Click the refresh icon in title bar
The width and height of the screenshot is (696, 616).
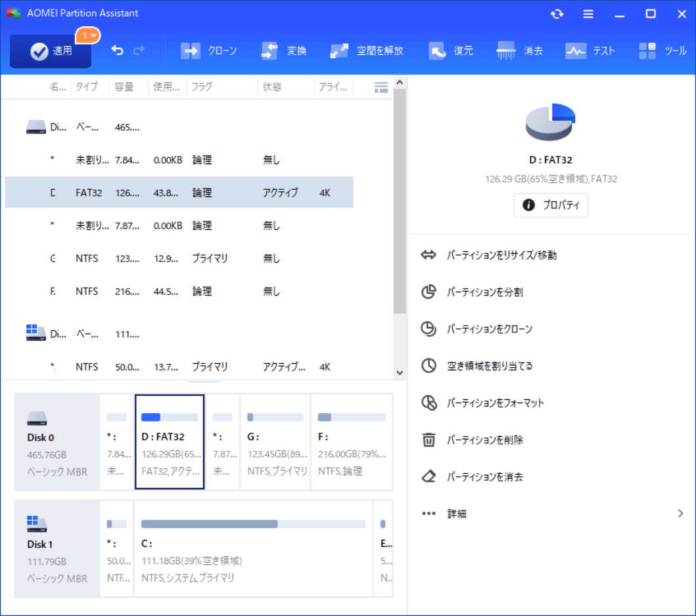click(x=557, y=14)
